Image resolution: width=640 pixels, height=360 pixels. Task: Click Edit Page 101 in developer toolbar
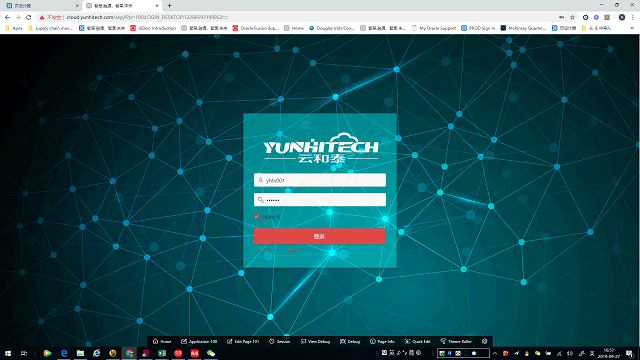(x=243, y=341)
